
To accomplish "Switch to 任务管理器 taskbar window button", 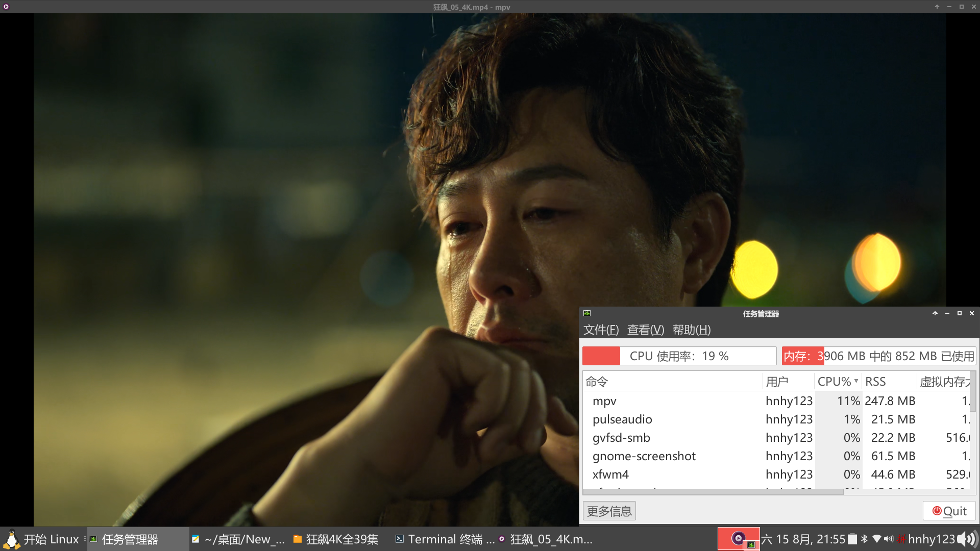I will (138, 539).
